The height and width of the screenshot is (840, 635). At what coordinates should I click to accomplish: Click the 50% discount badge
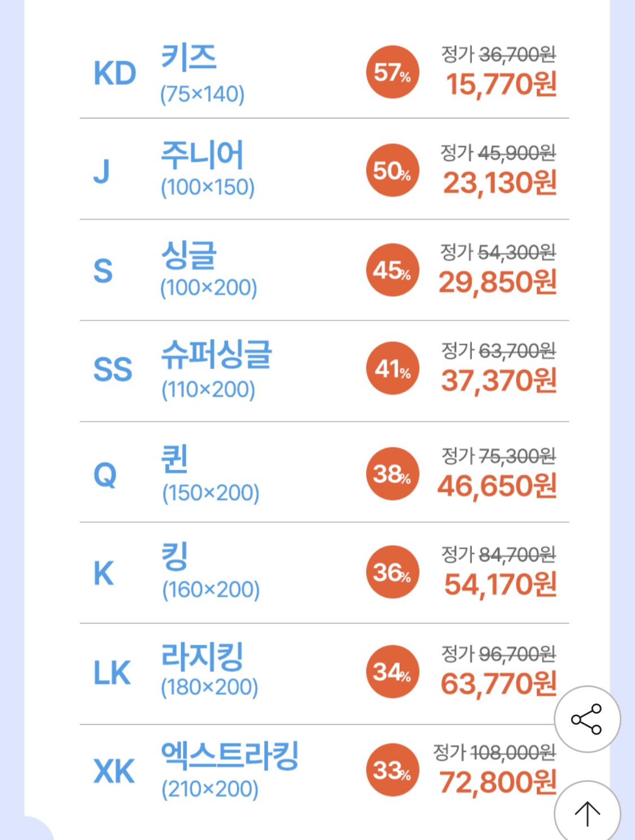coord(393,170)
